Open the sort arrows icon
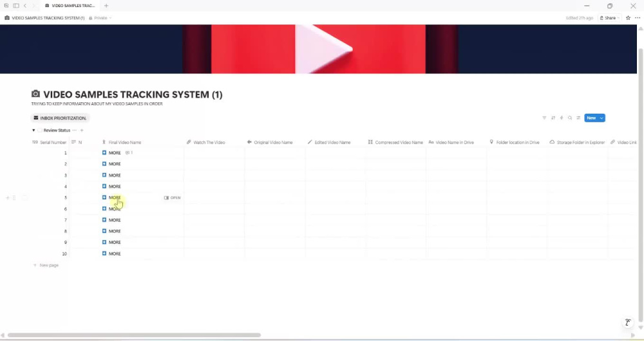The height and width of the screenshot is (341, 644). click(553, 118)
